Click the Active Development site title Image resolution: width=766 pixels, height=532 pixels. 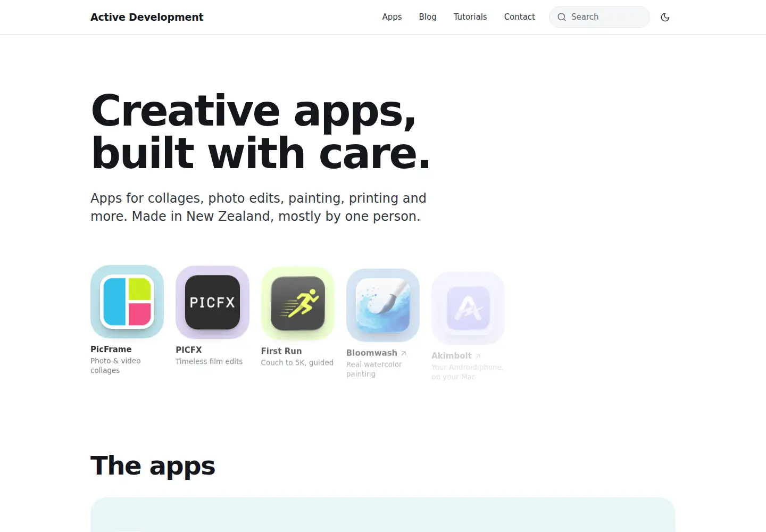[x=147, y=17]
